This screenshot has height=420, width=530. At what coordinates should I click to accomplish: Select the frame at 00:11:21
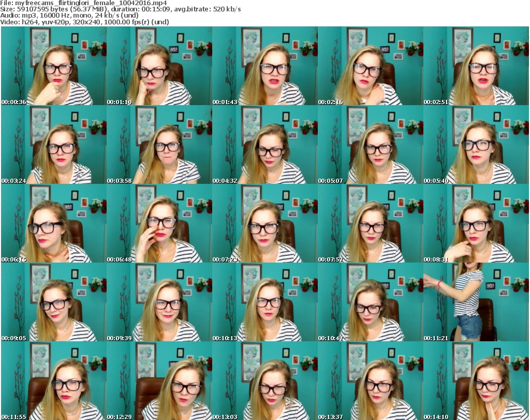point(476,302)
